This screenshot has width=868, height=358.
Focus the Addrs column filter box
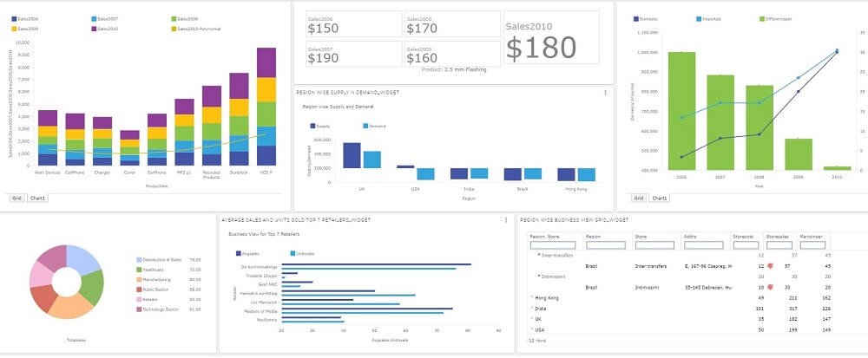pyautogui.click(x=704, y=245)
